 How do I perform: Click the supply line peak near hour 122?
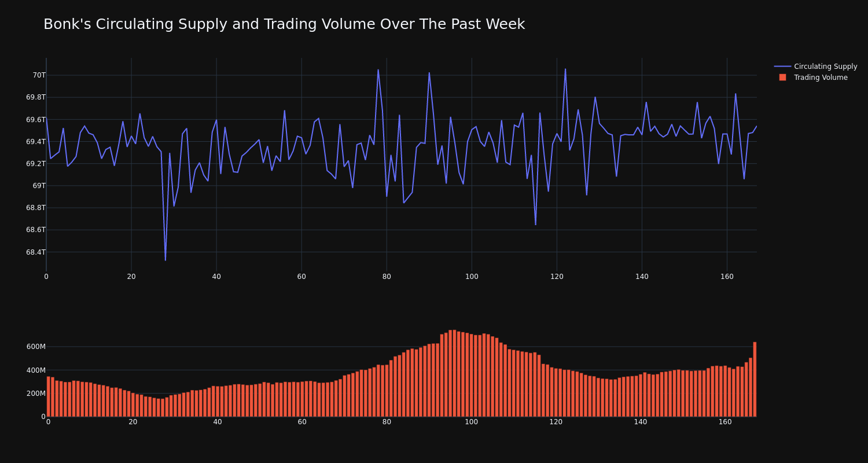coord(565,69)
